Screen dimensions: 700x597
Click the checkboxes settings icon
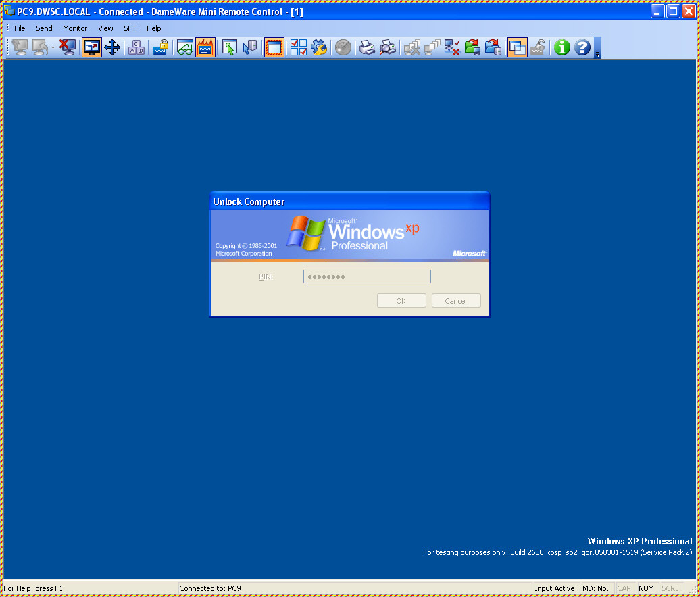pos(298,47)
